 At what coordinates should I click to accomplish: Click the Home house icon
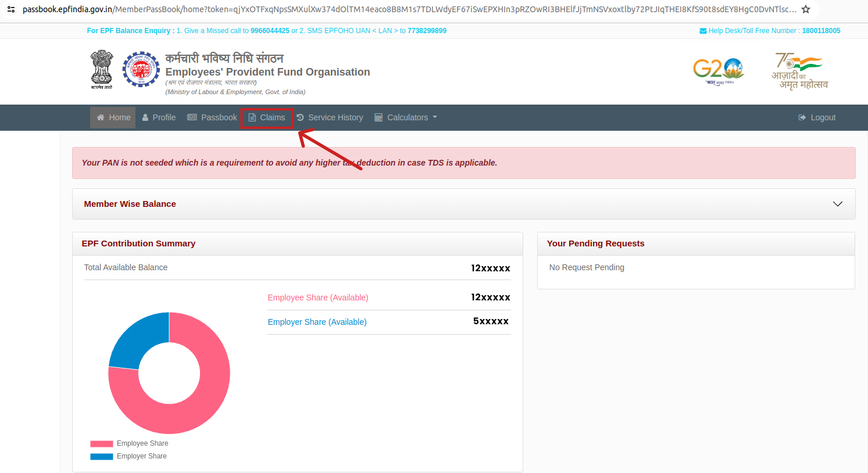tap(101, 117)
